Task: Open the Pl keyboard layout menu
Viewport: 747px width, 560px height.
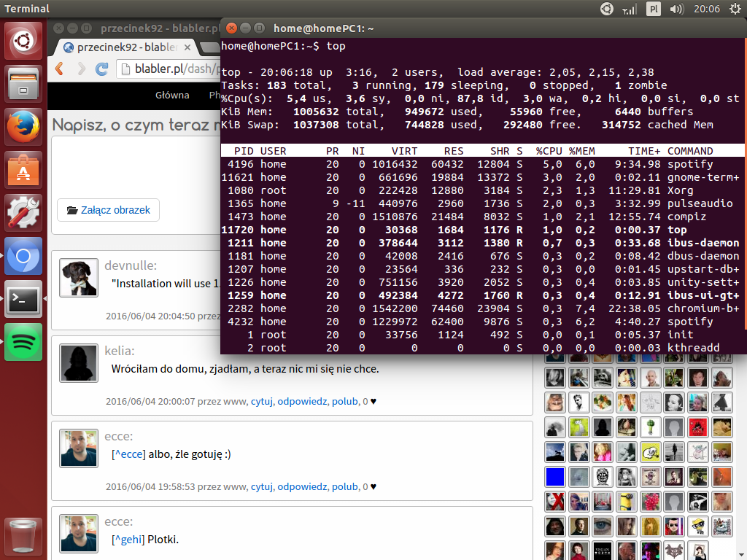Action: click(654, 9)
